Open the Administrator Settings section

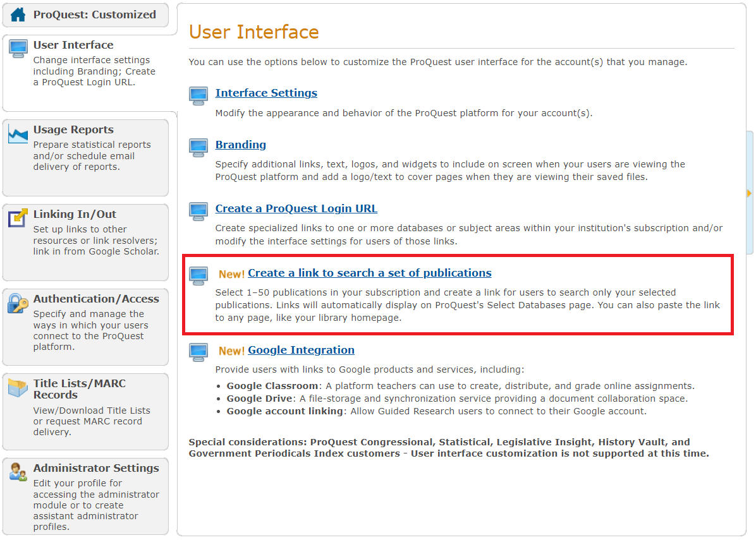pos(86,496)
